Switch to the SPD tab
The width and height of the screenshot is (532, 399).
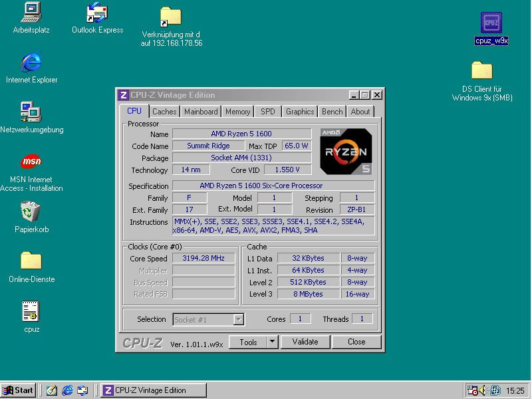268,112
